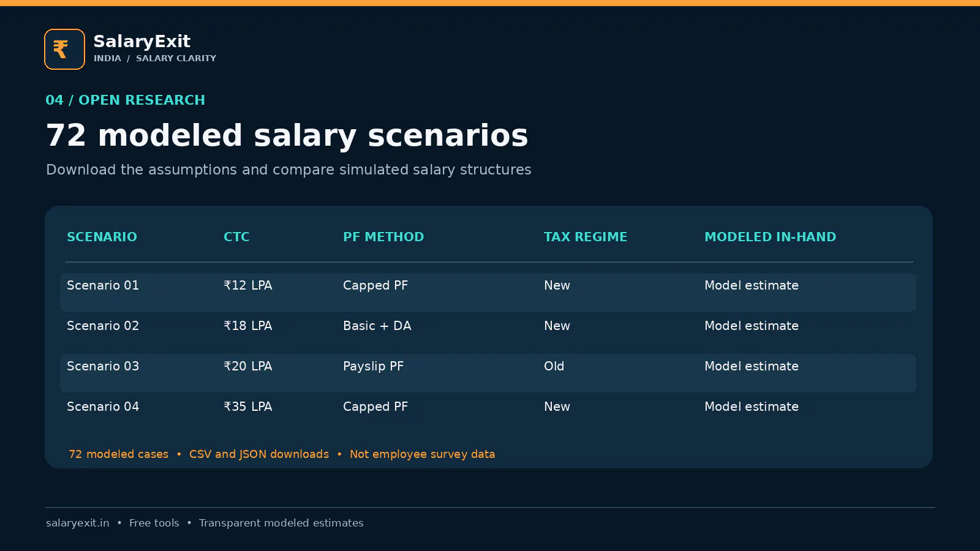The image size is (980, 551).
Task: Click the 'INDIA / SALARY CLARITY' tagline
Action: coord(155,58)
